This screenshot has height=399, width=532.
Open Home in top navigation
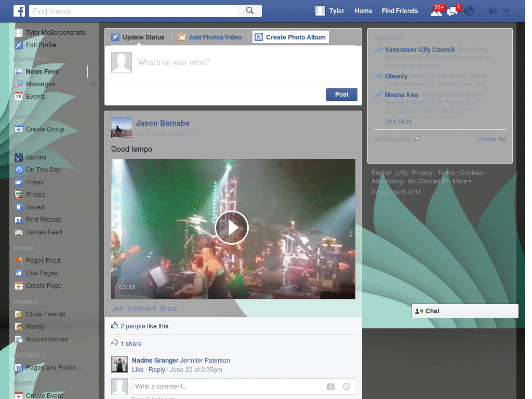[x=363, y=11]
